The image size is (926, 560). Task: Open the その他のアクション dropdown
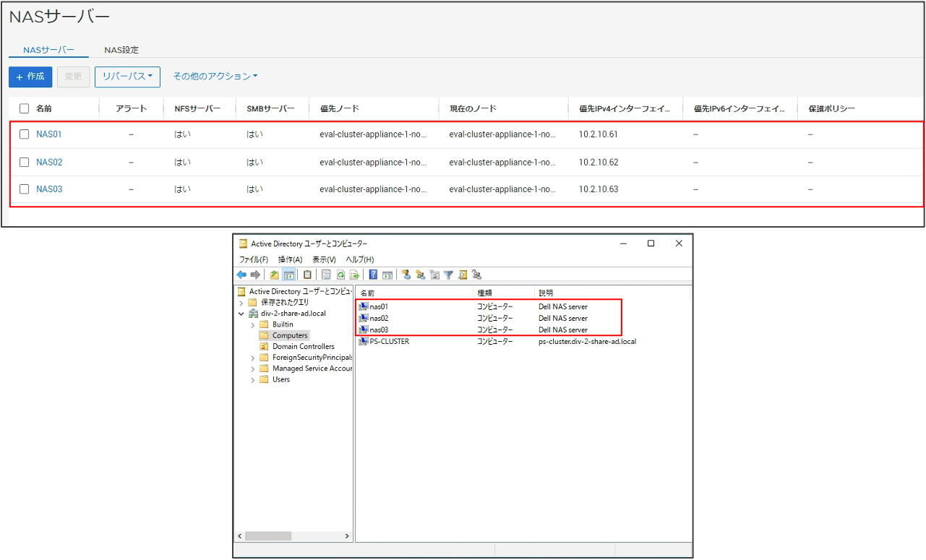pos(215,77)
